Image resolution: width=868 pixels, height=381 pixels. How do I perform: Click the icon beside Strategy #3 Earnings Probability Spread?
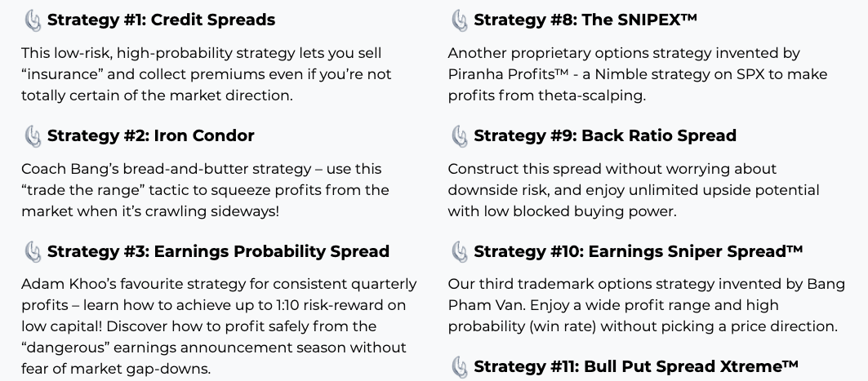point(33,251)
